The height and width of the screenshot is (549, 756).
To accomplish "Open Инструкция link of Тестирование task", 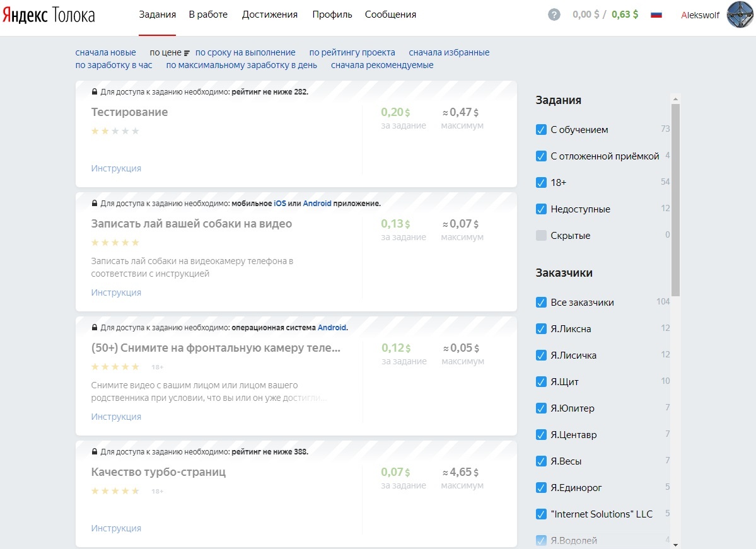I will 116,168.
